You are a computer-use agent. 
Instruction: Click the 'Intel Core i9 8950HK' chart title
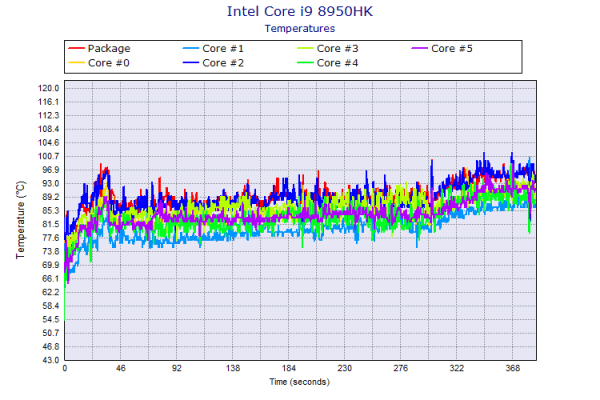tap(300, 11)
